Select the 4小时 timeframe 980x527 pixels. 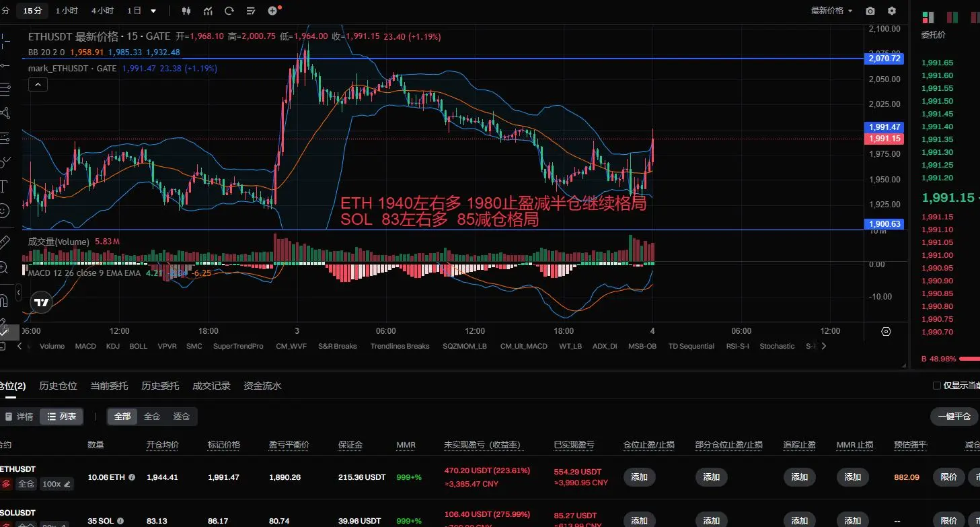[x=102, y=11]
